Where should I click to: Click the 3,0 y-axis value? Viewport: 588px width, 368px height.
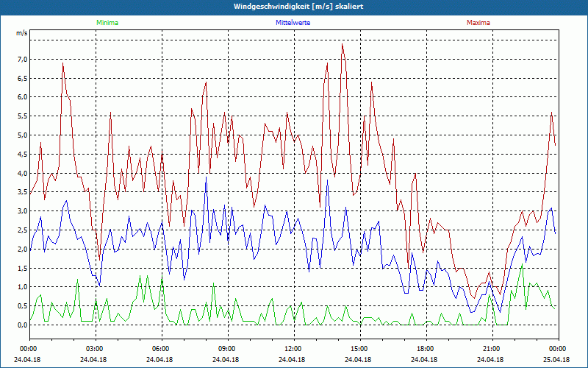pyautogui.click(x=22, y=211)
